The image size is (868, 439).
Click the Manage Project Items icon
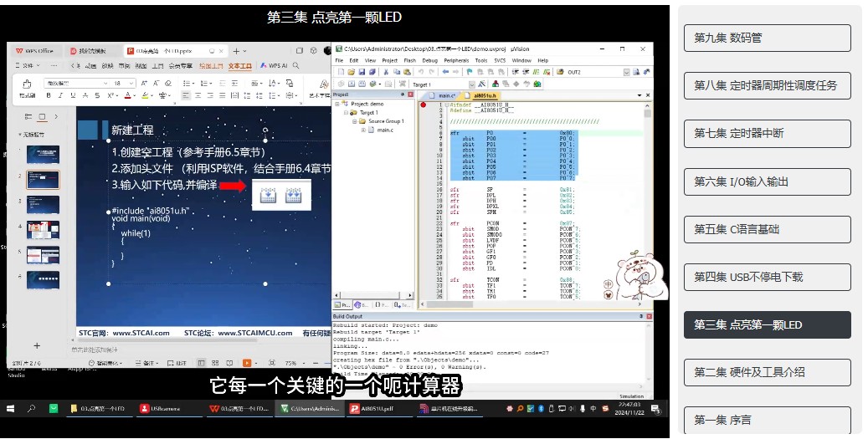[495, 84]
